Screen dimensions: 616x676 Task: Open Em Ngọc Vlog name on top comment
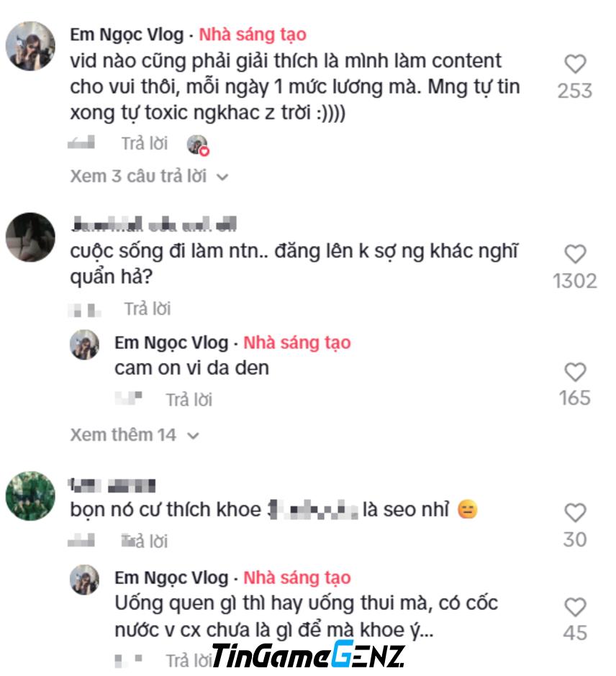(x=127, y=35)
